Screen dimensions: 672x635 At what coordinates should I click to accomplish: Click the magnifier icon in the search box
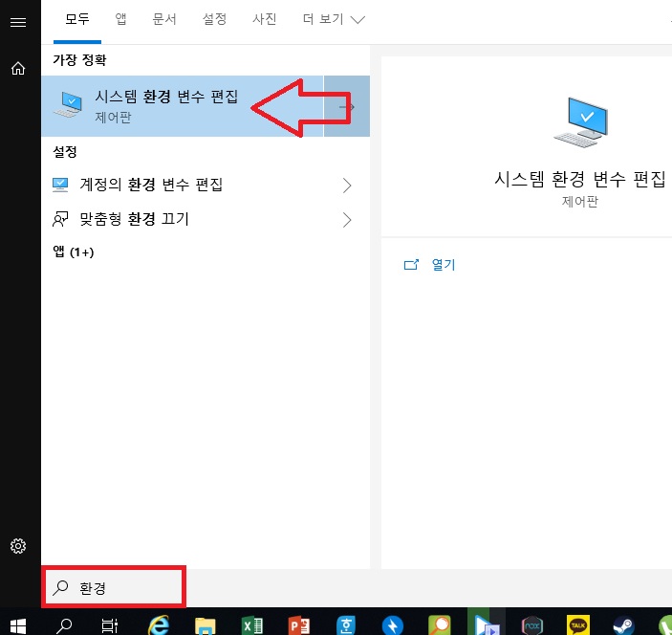click(x=60, y=588)
